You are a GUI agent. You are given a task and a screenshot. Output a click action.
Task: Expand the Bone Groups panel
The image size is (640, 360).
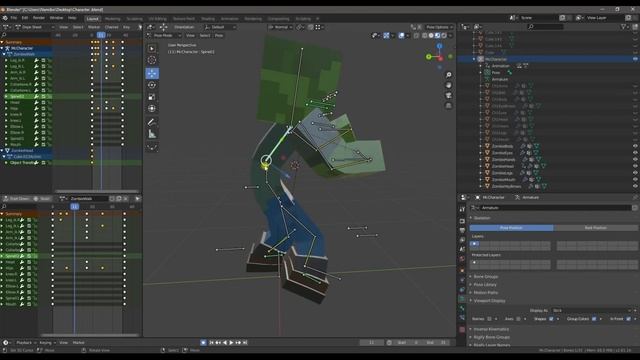485,277
